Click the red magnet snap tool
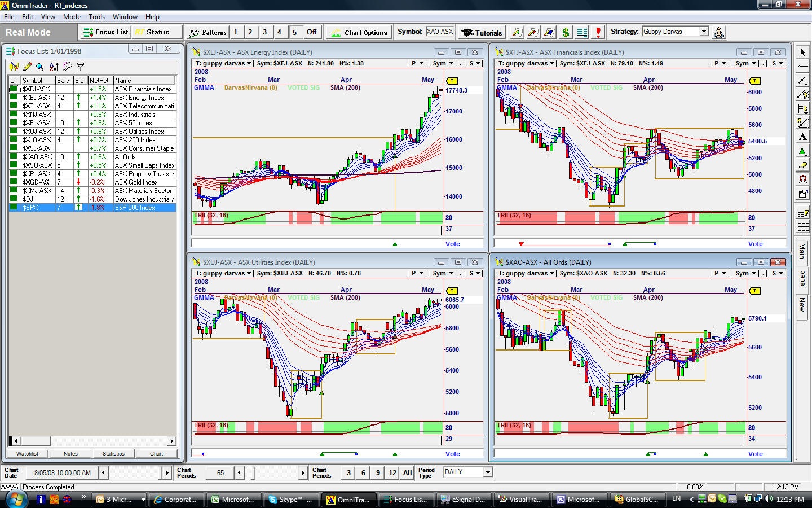 [802, 179]
